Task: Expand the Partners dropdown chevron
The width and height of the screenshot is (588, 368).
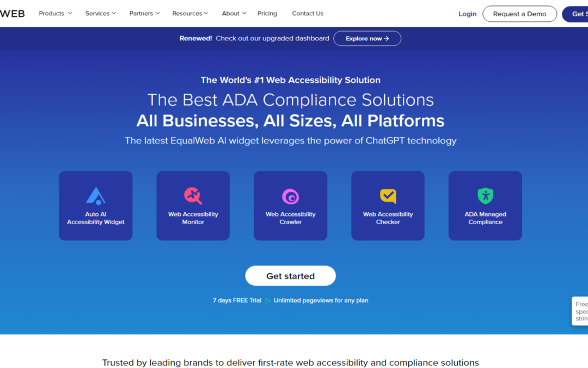Action: [x=158, y=13]
